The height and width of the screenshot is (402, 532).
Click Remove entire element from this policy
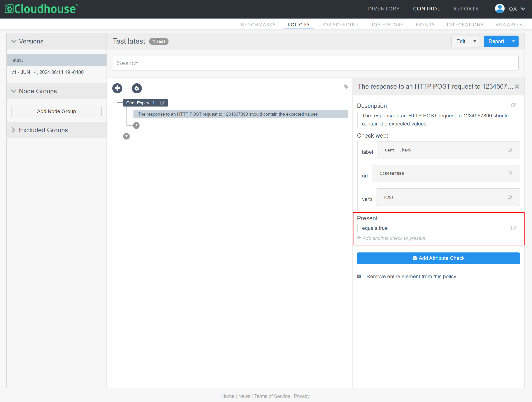pos(411,276)
